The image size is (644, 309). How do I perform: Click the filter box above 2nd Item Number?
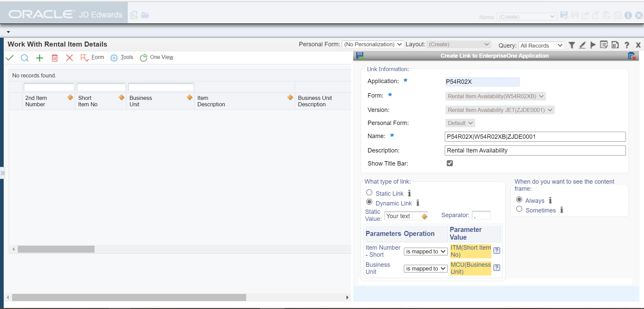pyautogui.click(x=49, y=87)
